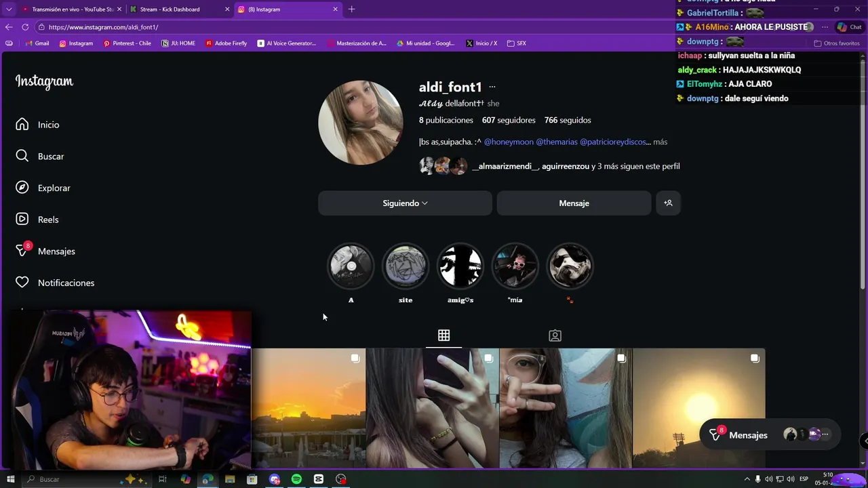Open the mirror selfie post with phone

(433, 408)
